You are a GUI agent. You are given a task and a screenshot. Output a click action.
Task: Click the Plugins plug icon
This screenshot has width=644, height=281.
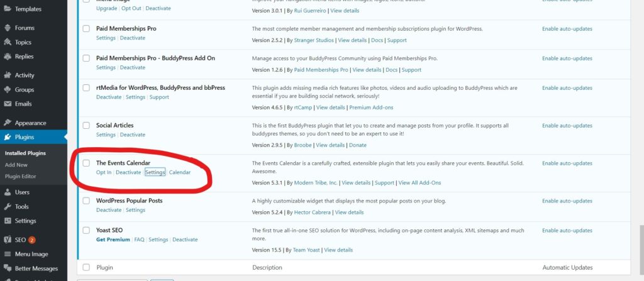(8, 137)
